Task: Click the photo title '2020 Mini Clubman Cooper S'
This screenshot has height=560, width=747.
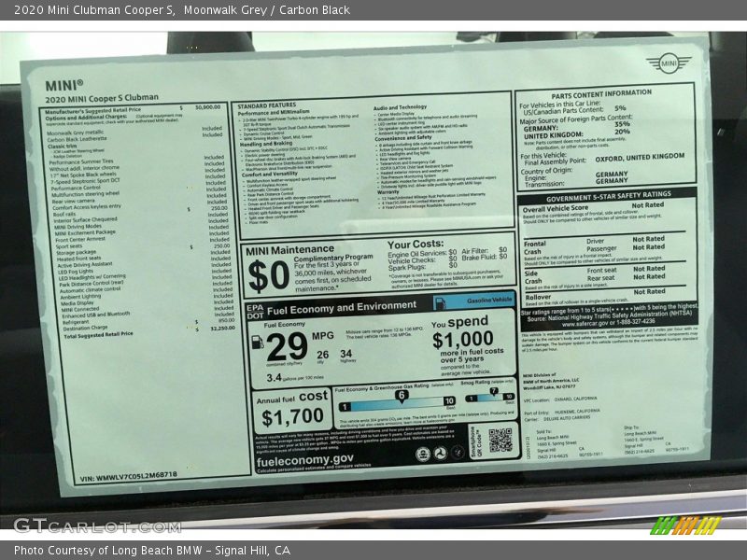Action: [x=94, y=10]
